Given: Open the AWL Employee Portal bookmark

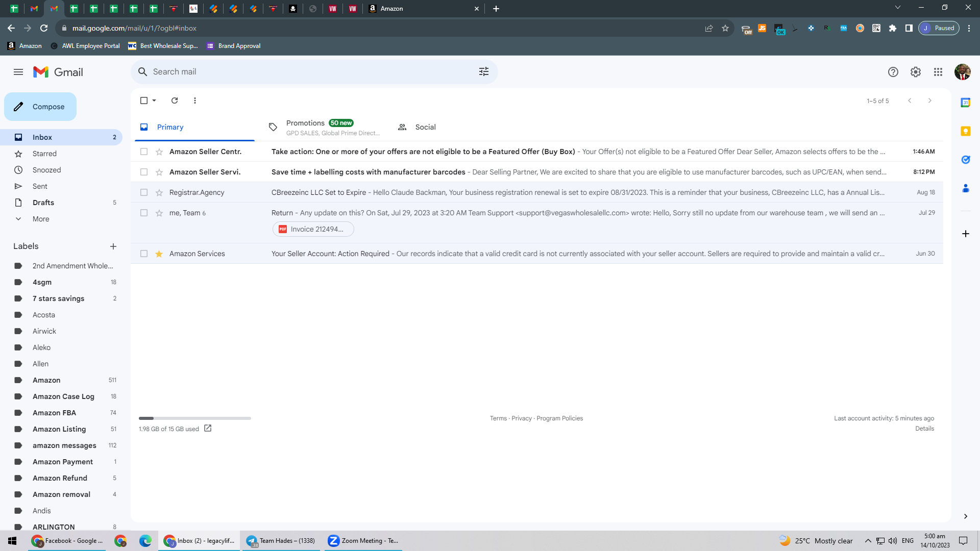Looking at the screenshot, I should click(85, 46).
